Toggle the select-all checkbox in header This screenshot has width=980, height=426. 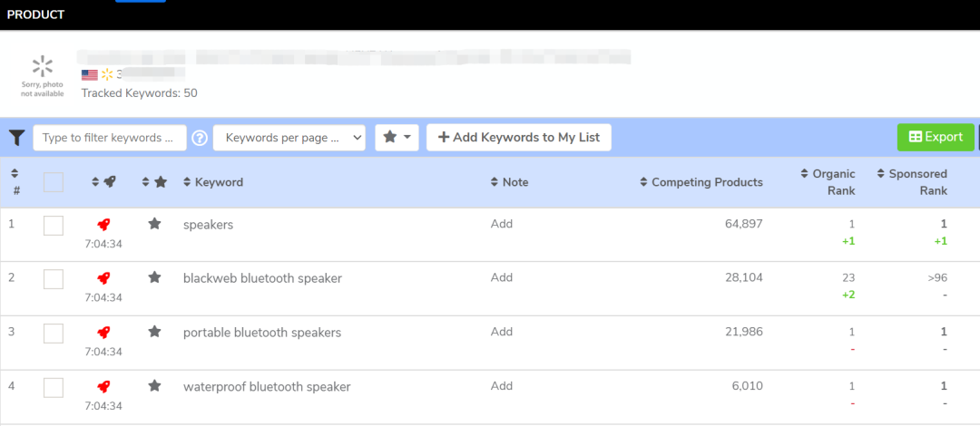click(x=54, y=182)
